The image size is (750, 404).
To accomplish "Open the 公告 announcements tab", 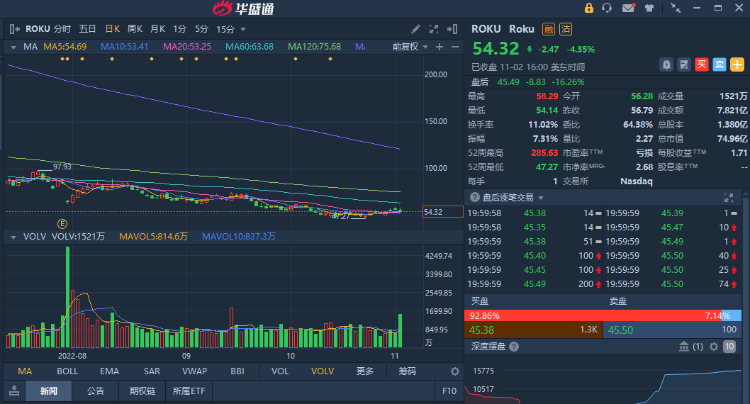I will 95,391.
